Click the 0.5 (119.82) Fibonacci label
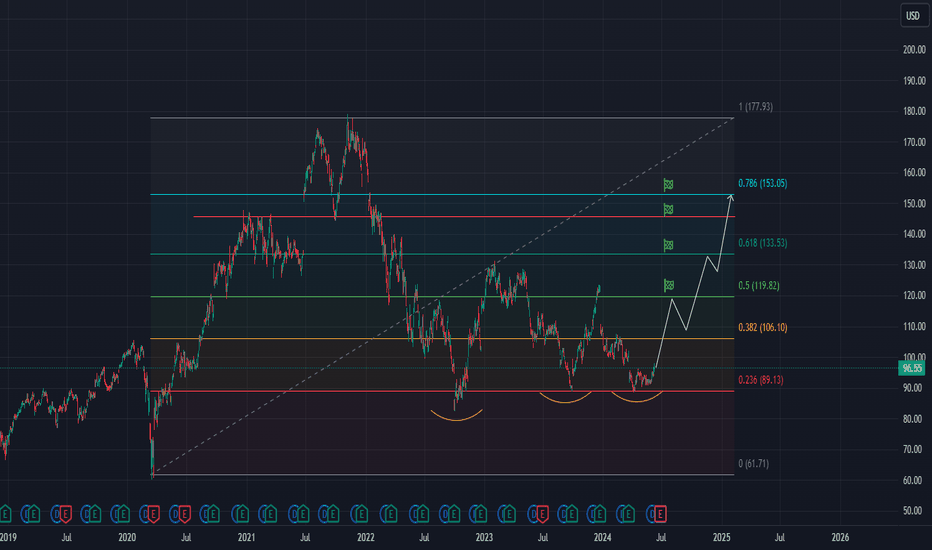This screenshot has width=932, height=550. coord(758,285)
